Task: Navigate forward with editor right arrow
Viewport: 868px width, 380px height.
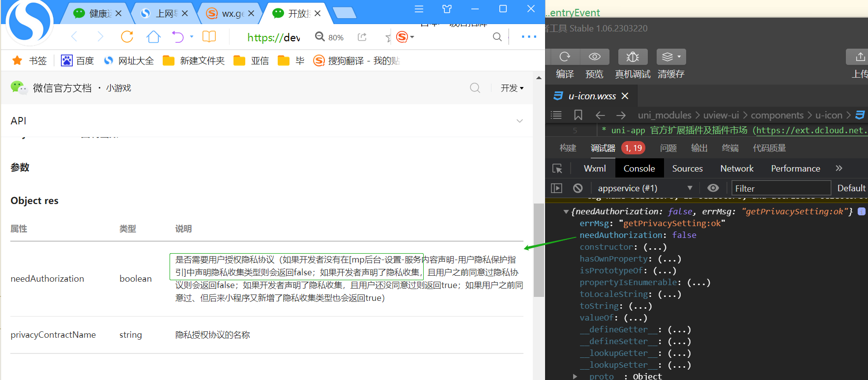Action: click(621, 115)
